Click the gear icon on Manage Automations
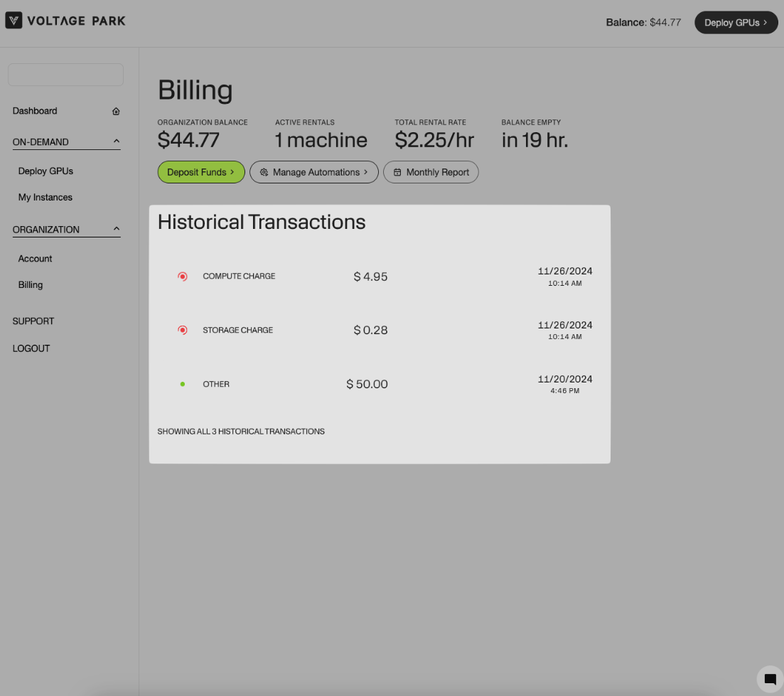Viewport: 784px width, 696px height. pyautogui.click(x=264, y=172)
